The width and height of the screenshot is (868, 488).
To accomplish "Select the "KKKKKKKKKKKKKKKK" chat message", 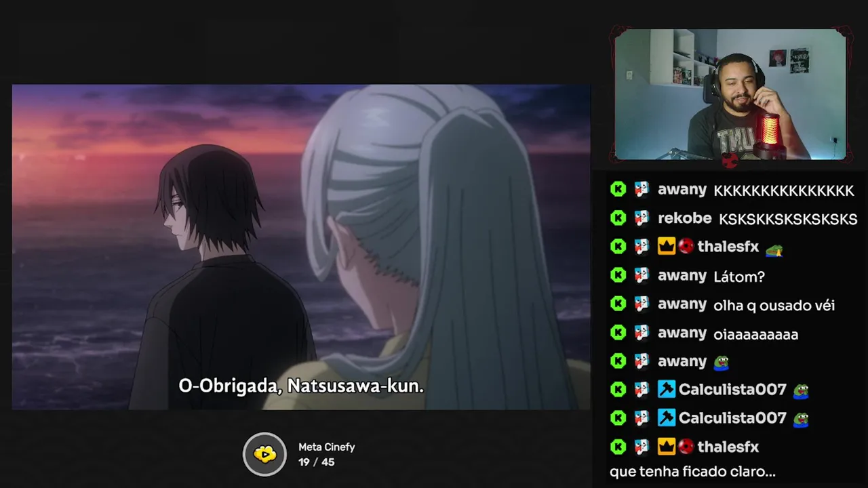I will pyautogui.click(x=784, y=191).
